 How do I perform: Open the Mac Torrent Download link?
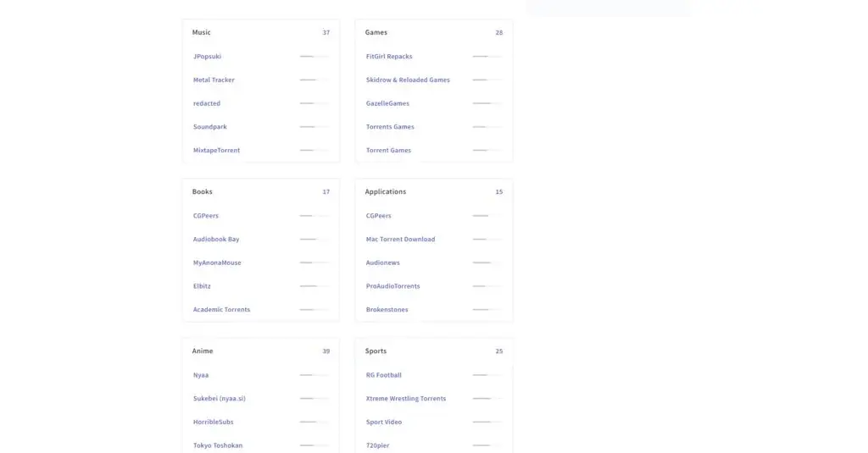[400, 239]
